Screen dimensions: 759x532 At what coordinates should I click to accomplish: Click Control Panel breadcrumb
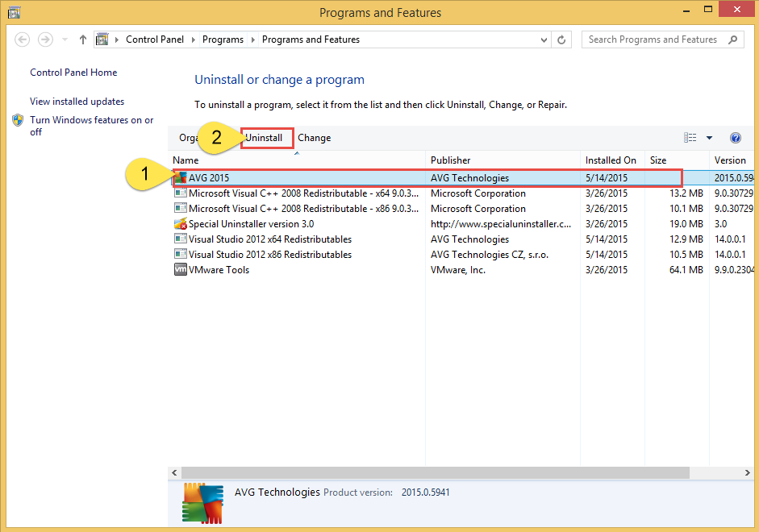pyautogui.click(x=155, y=39)
